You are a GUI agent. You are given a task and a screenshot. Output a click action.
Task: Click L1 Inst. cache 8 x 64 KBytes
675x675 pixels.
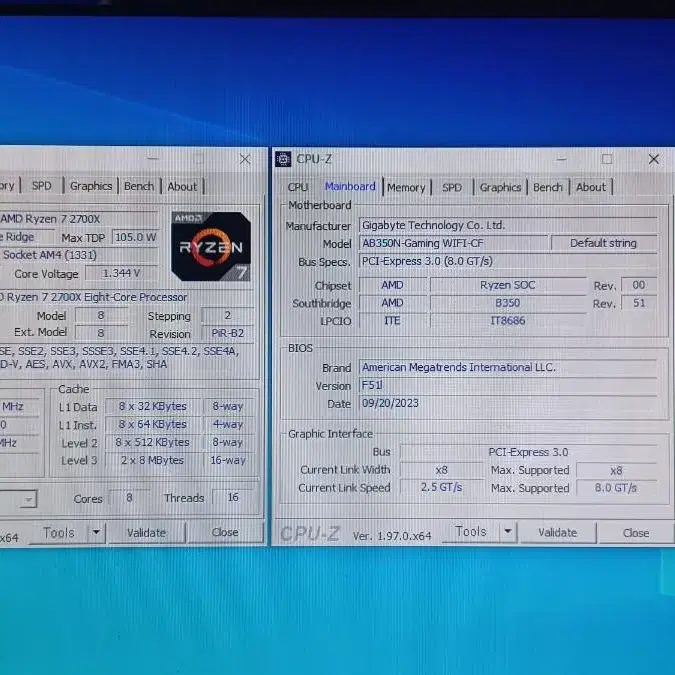[x=152, y=424]
